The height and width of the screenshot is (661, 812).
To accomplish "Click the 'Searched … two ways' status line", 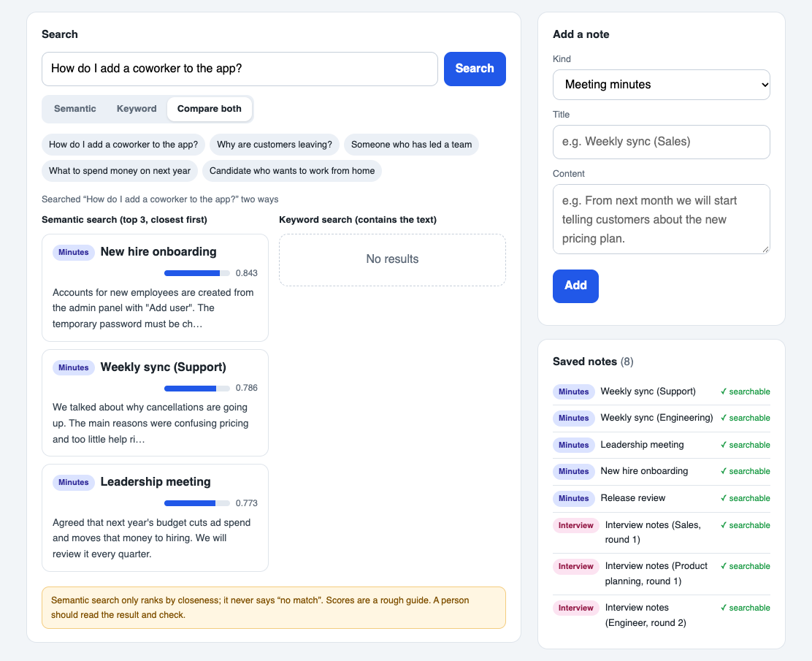I will [160, 199].
